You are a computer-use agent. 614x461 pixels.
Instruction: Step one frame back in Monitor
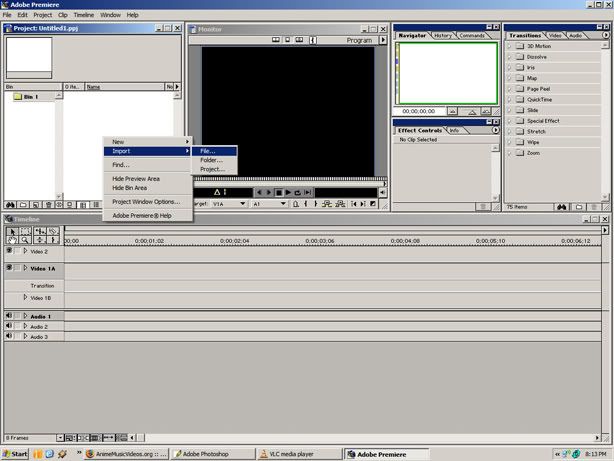tap(259, 192)
